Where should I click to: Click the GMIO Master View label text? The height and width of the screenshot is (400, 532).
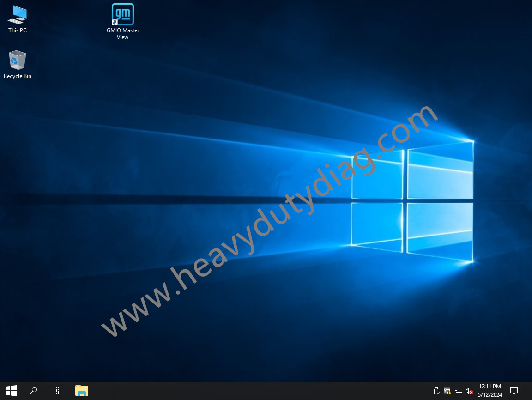(x=123, y=34)
